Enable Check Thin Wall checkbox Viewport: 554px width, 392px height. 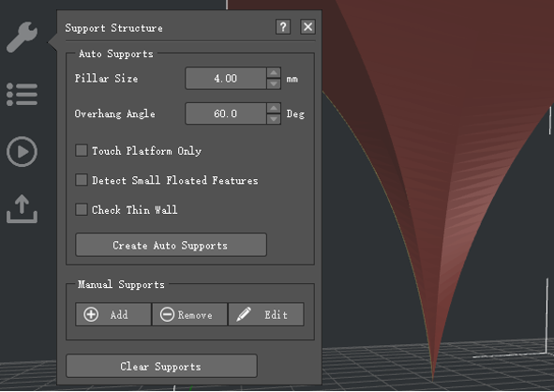click(82, 209)
